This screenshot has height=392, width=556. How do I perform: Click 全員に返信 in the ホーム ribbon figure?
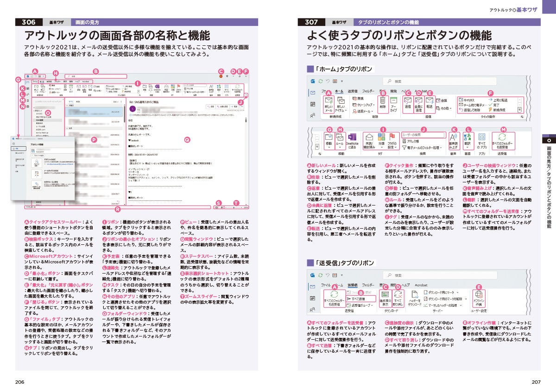[419, 104]
